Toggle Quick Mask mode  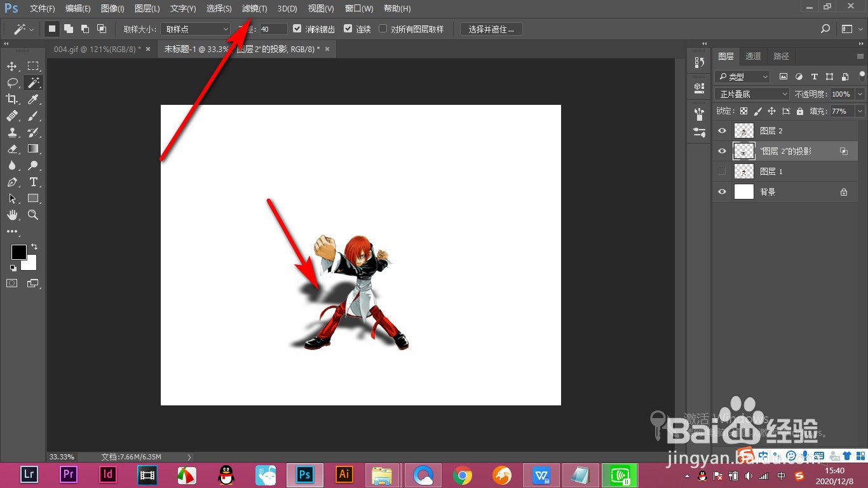[x=12, y=283]
